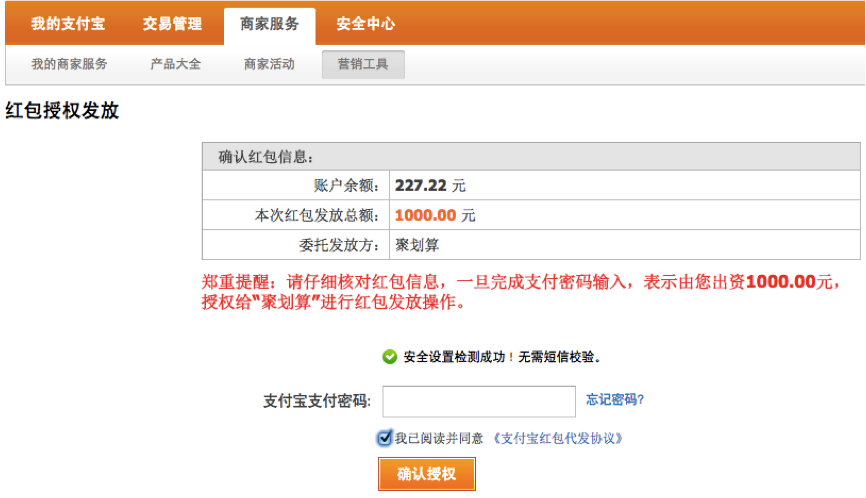
Task: Click the 委托发放方 label
Action: pyautogui.click(x=340, y=245)
